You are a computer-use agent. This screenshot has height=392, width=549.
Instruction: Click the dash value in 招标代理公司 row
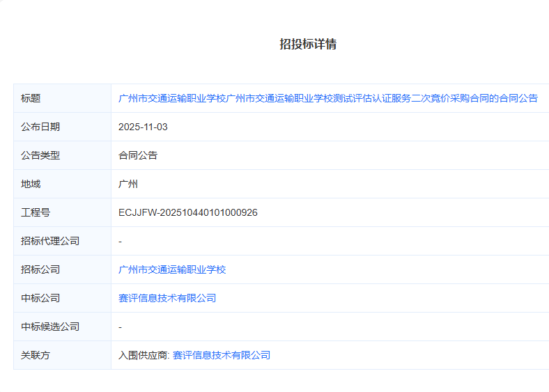(x=120, y=242)
